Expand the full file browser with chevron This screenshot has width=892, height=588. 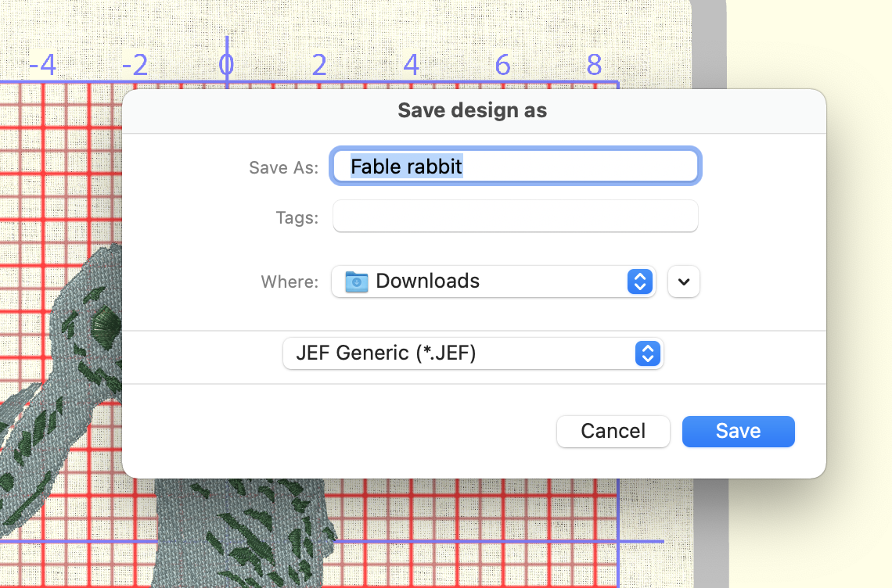point(684,282)
